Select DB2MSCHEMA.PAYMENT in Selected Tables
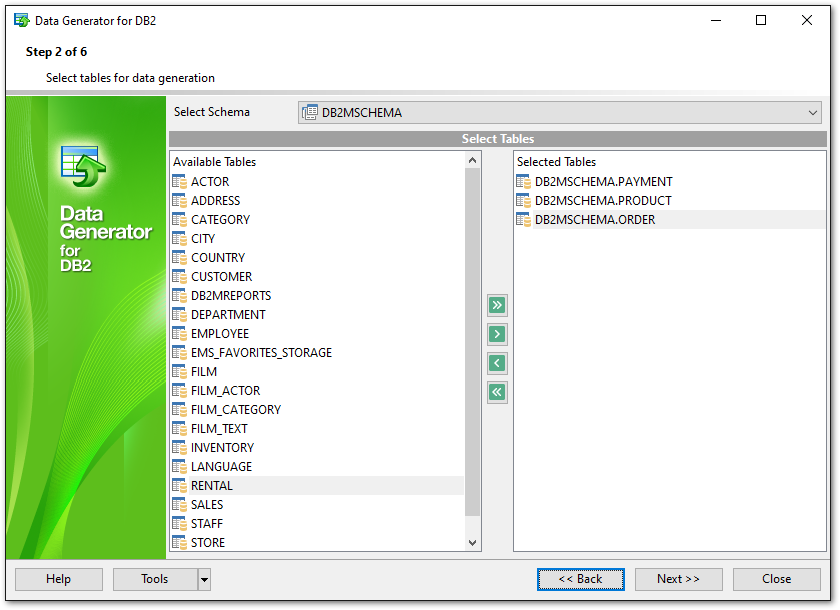The image size is (840, 610). (x=604, y=182)
